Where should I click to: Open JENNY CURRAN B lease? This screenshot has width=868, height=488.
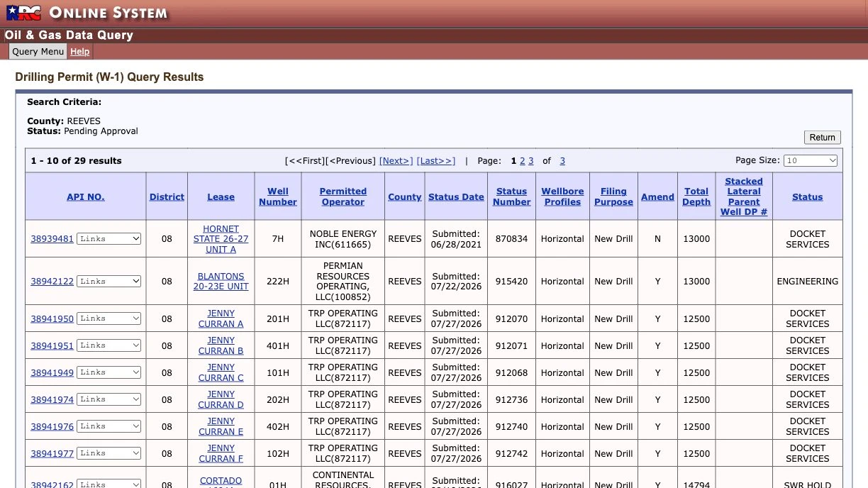tap(221, 345)
